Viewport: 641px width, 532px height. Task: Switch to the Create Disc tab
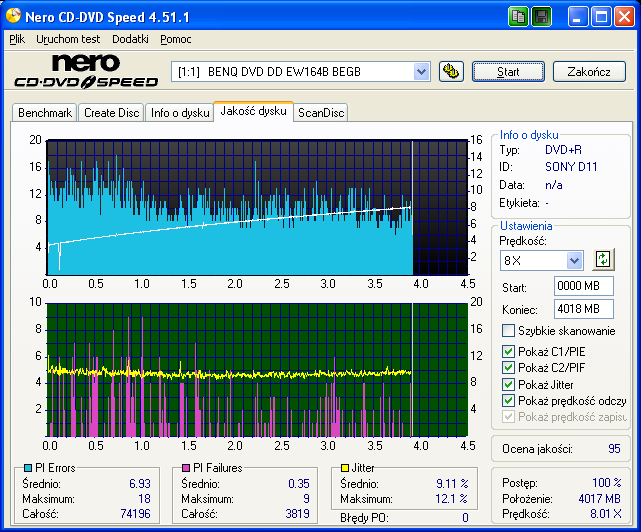click(x=112, y=112)
